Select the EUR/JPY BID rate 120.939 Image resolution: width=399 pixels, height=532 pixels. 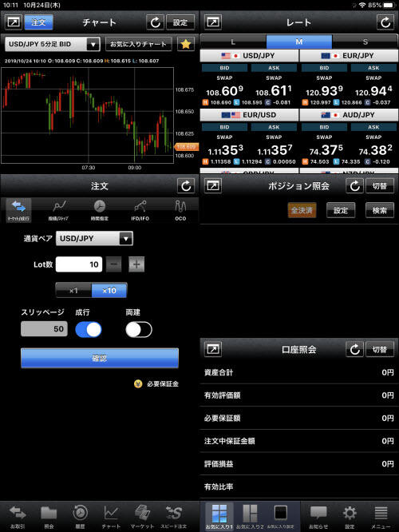click(x=324, y=91)
